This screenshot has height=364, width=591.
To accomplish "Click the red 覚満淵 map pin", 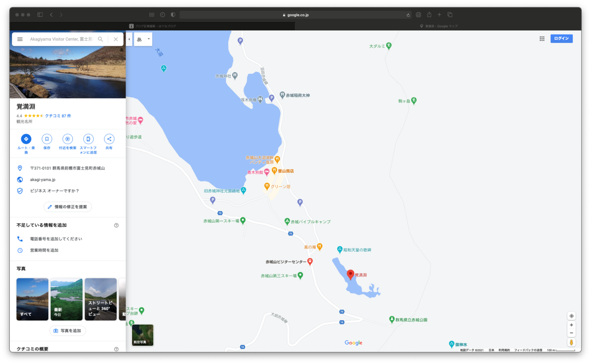I will click(351, 274).
